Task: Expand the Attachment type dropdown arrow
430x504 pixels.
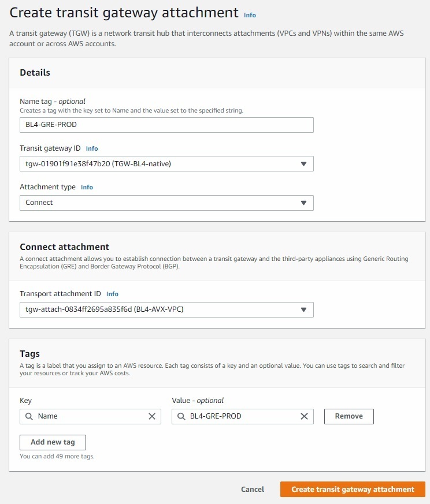Action: click(303, 203)
